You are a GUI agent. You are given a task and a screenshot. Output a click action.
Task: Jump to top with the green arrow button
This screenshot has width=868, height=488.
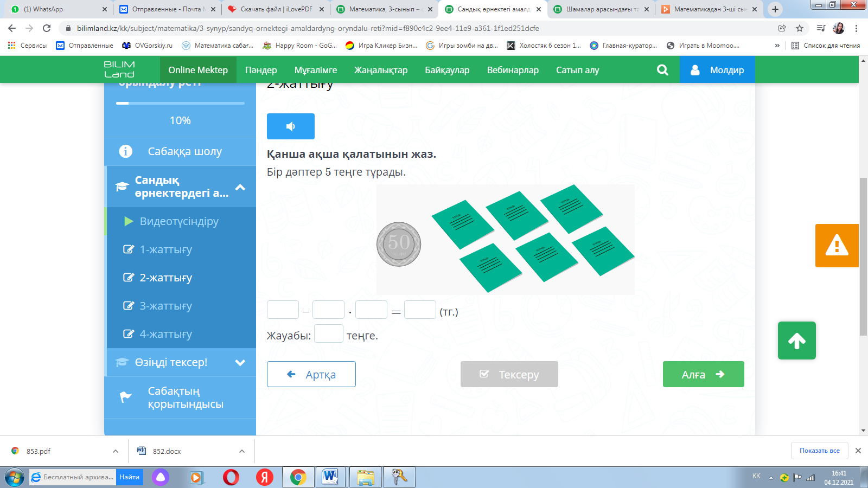pos(796,341)
